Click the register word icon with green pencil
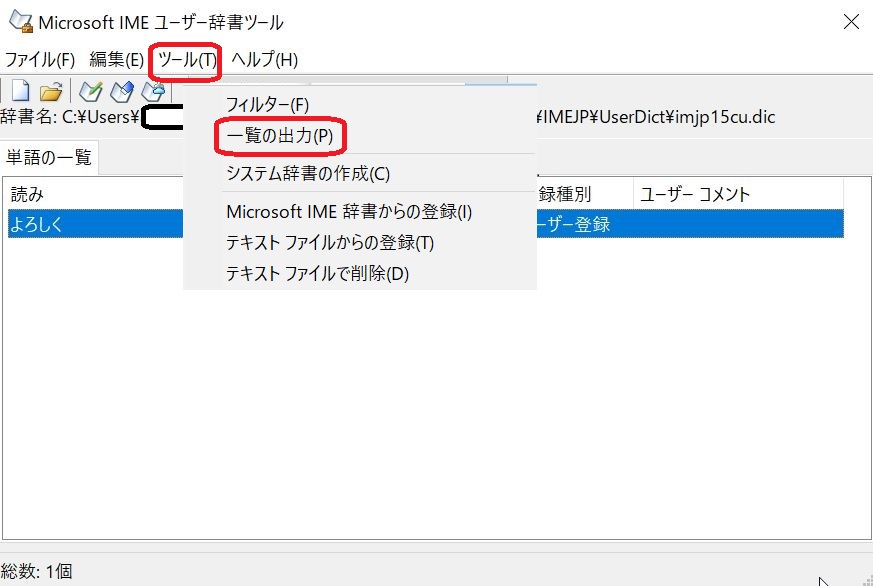The image size is (873, 586). click(x=91, y=91)
